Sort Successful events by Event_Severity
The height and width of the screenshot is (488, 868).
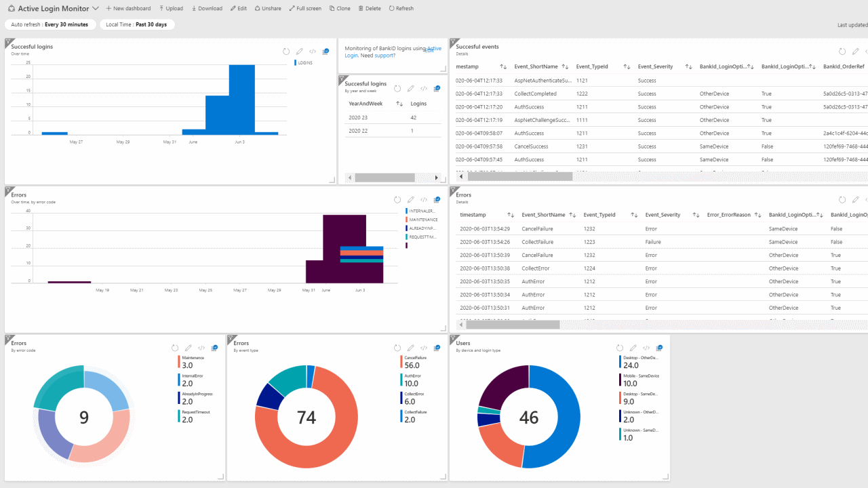coord(688,66)
